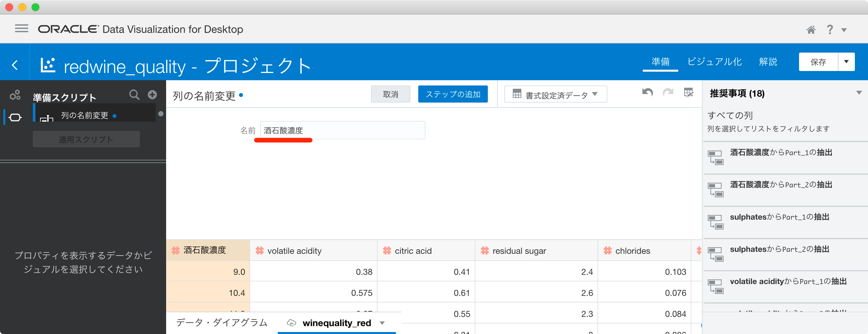Open the help question mark menu
The image size is (868, 334).
[x=830, y=30]
